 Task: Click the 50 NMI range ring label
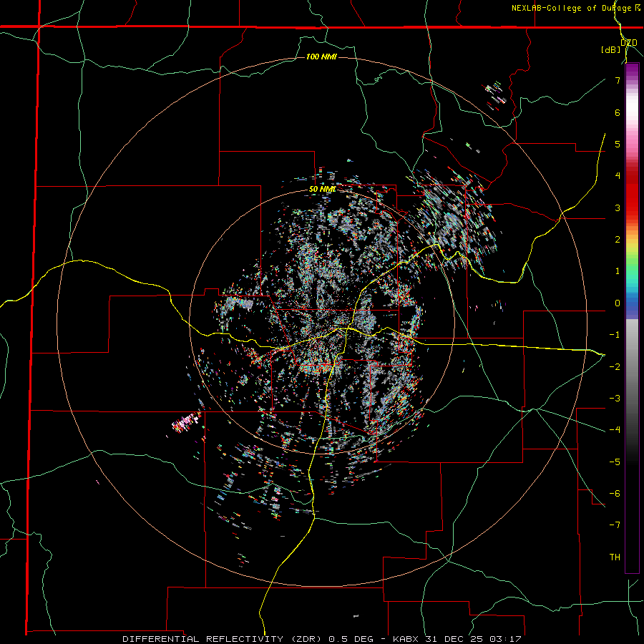click(323, 189)
